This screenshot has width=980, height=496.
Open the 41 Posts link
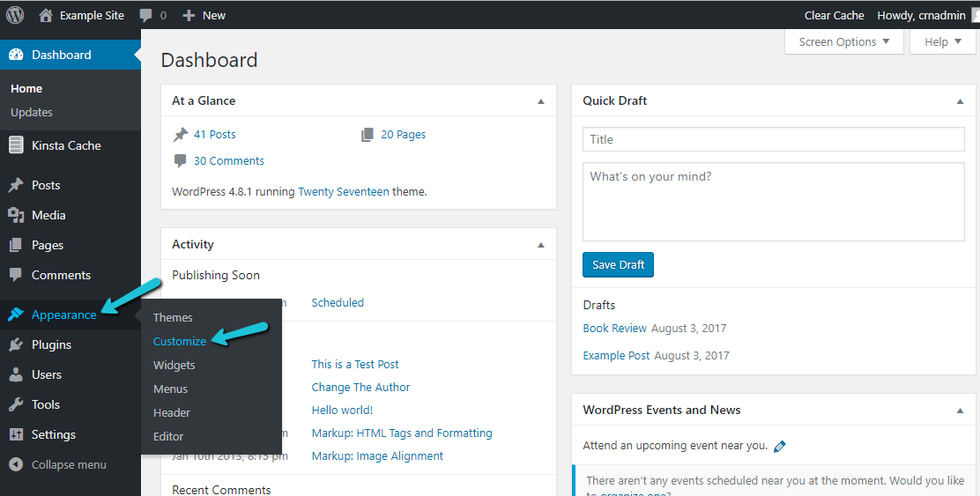(215, 135)
